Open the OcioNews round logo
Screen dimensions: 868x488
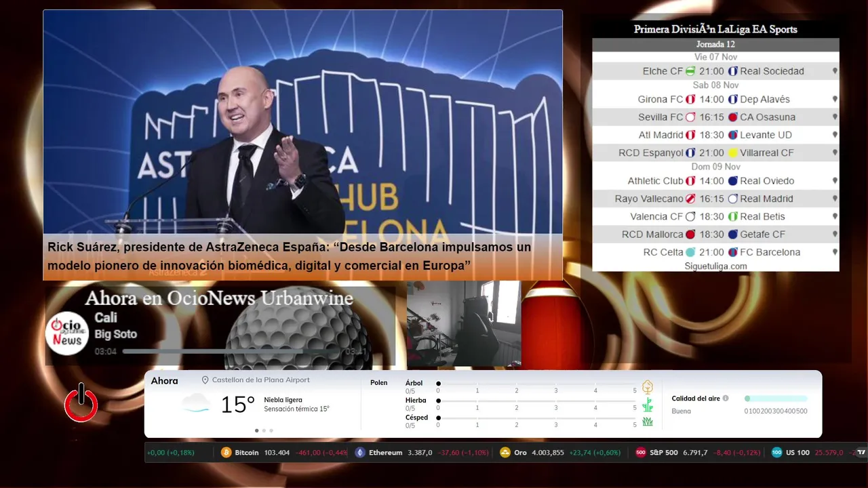[67, 333]
